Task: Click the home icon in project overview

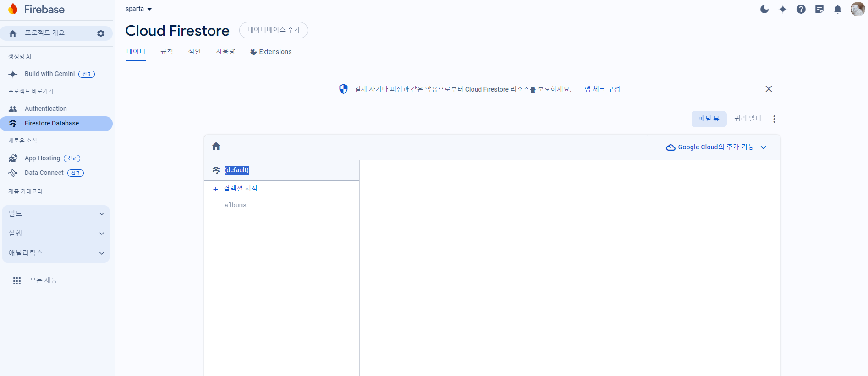Action: coord(13,33)
